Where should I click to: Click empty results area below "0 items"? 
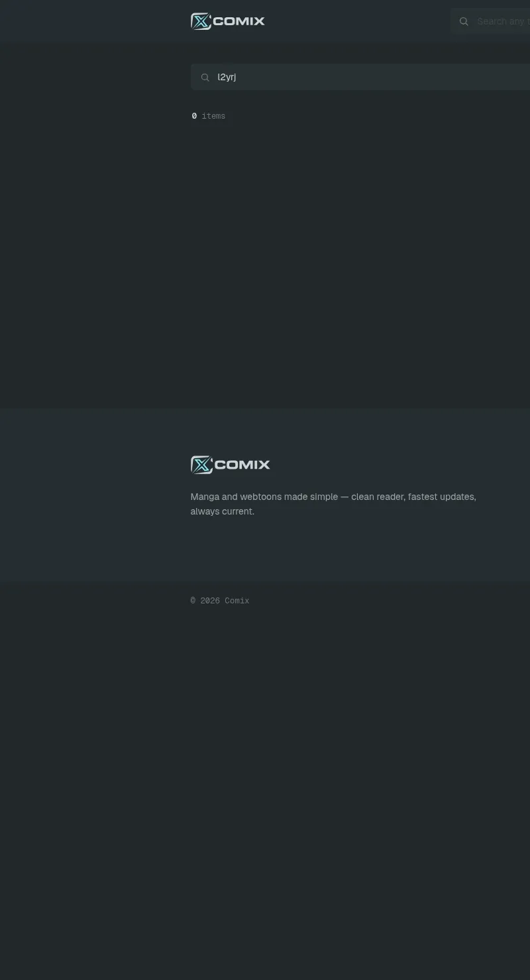[360, 265]
